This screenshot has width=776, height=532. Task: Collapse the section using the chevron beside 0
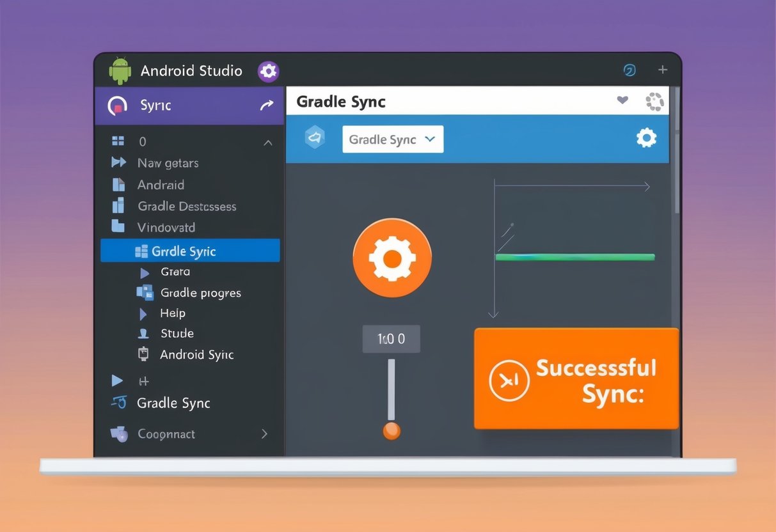(x=268, y=143)
